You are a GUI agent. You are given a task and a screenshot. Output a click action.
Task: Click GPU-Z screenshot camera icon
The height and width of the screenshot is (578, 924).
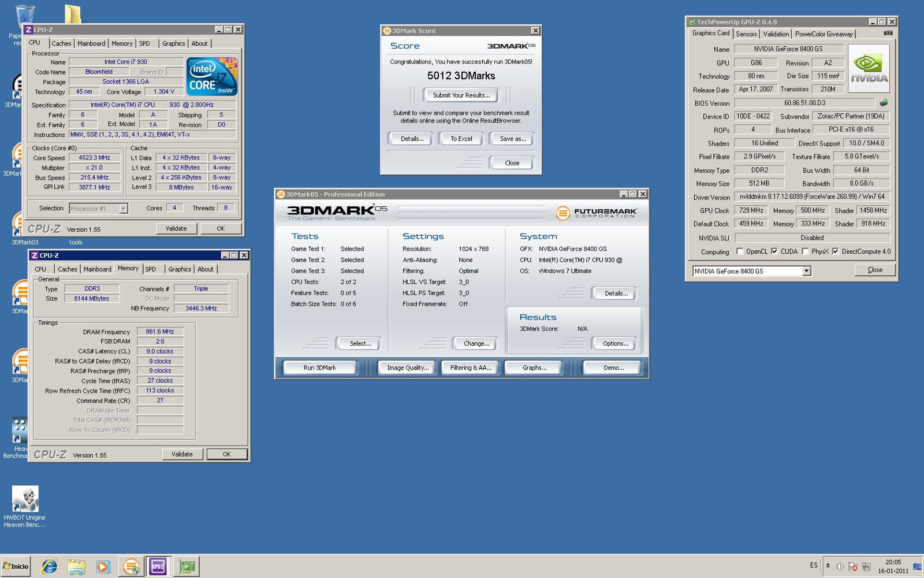coord(888,33)
